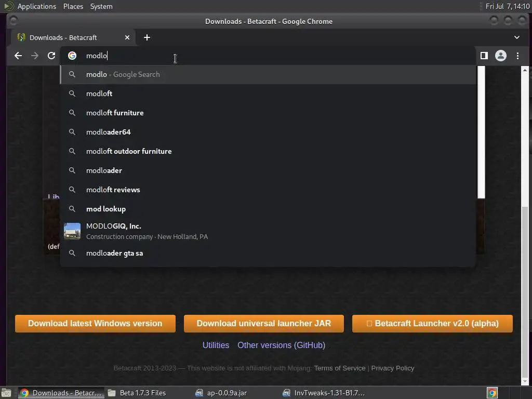Click the forward navigation arrow
Screen dimensions: 532x399
coord(35,56)
